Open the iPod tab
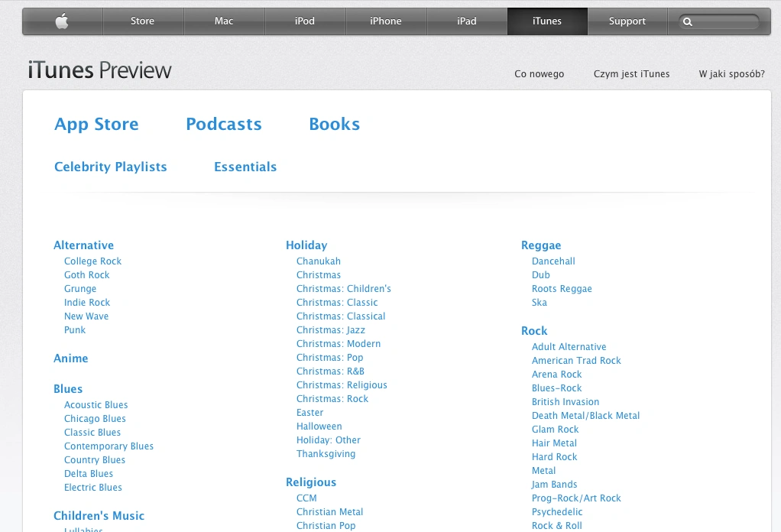Screen dimensions: 781x532 (x=305, y=21)
